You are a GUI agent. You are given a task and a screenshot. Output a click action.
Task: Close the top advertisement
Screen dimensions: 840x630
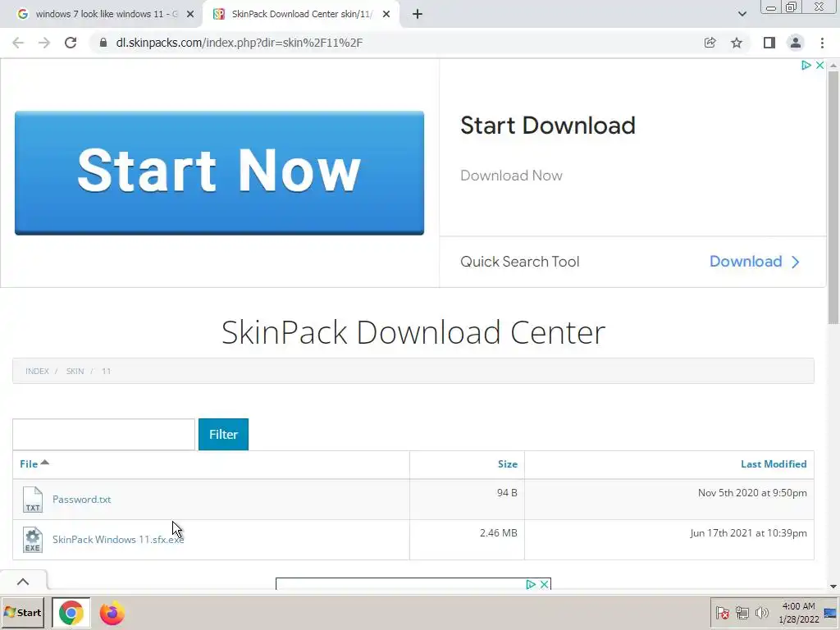click(819, 66)
